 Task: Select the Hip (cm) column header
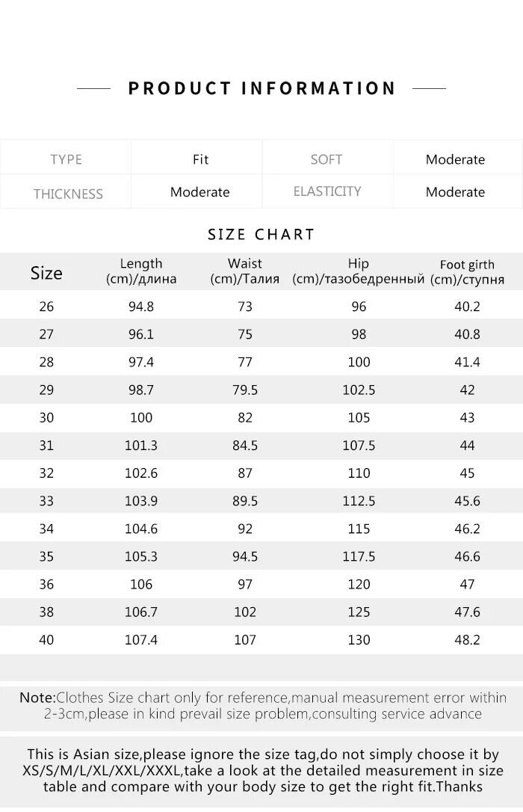coord(359,271)
